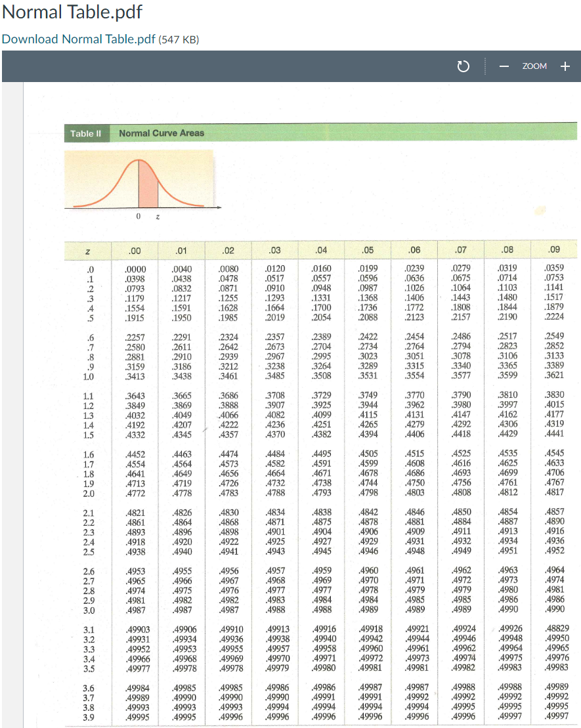This screenshot has height=728, width=581.
Task: Select the value .4772 in row 2.0
Action: coord(135,494)
